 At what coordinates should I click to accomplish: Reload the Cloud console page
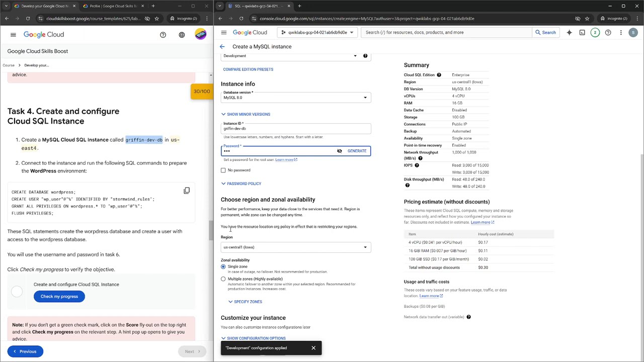(x=241, y=19)
